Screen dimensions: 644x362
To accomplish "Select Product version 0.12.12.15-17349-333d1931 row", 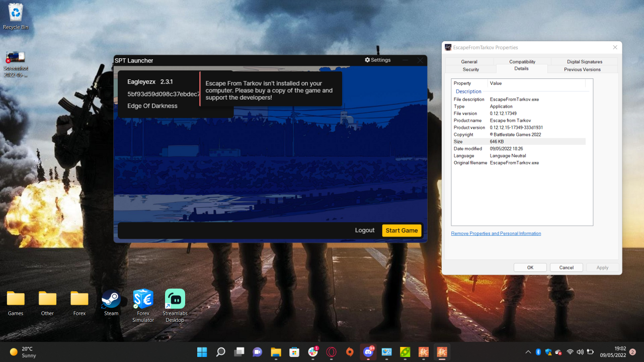I will pos(519,128).
